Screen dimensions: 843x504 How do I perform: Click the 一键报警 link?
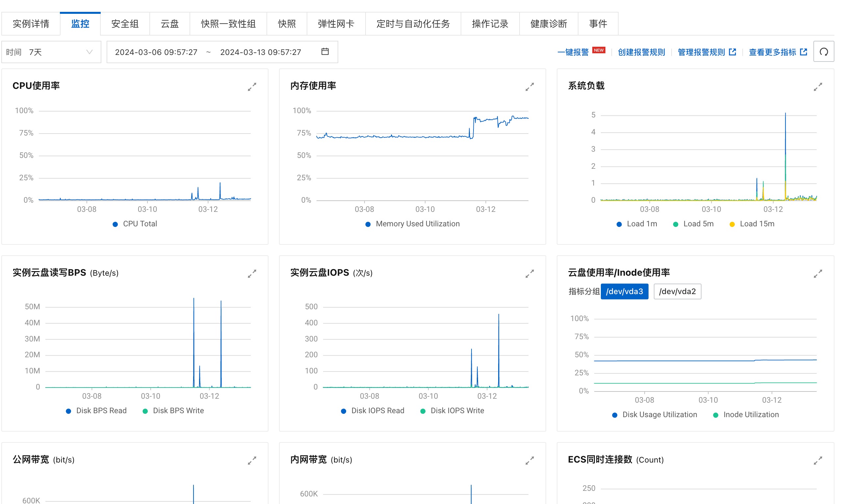(x=573, y=52)
